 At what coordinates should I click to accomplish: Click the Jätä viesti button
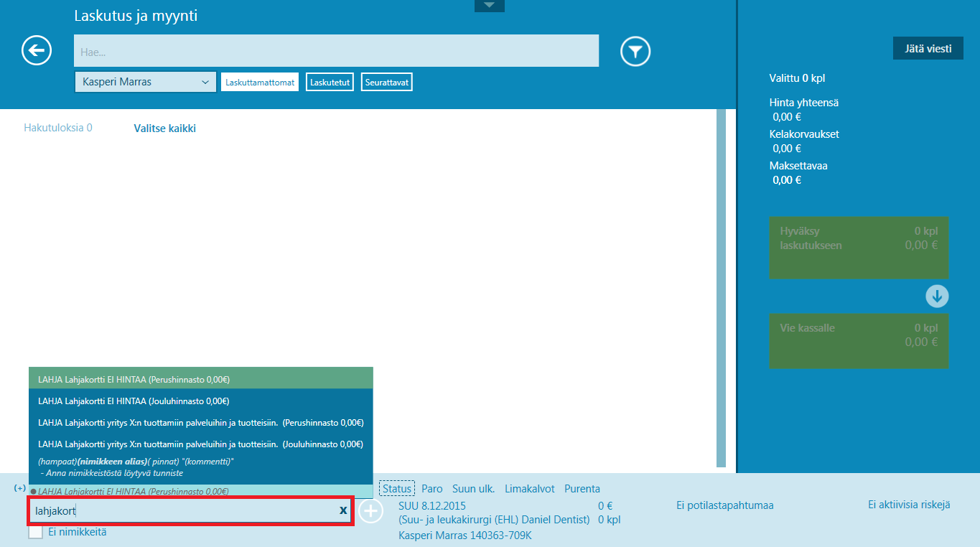tap(928, 49)
